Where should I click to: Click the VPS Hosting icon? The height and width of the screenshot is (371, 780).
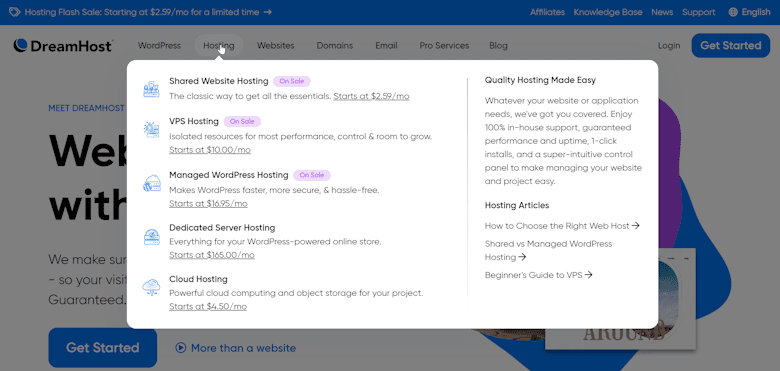tap(151, 129)
